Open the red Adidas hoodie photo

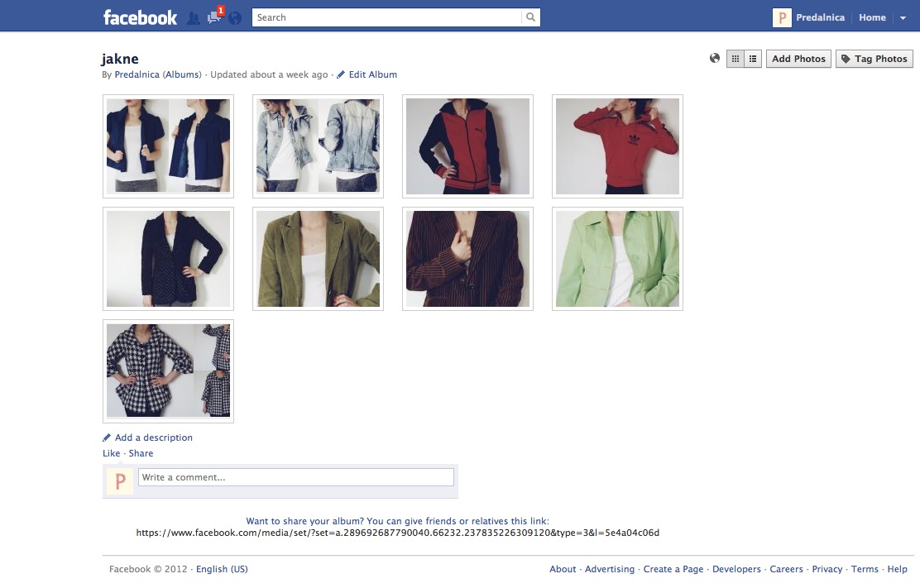(617, 146)
